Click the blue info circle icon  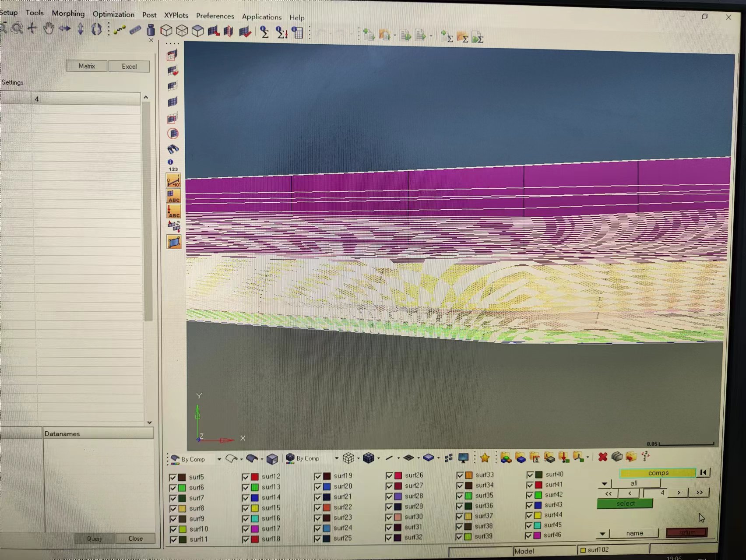click(170, 162)
